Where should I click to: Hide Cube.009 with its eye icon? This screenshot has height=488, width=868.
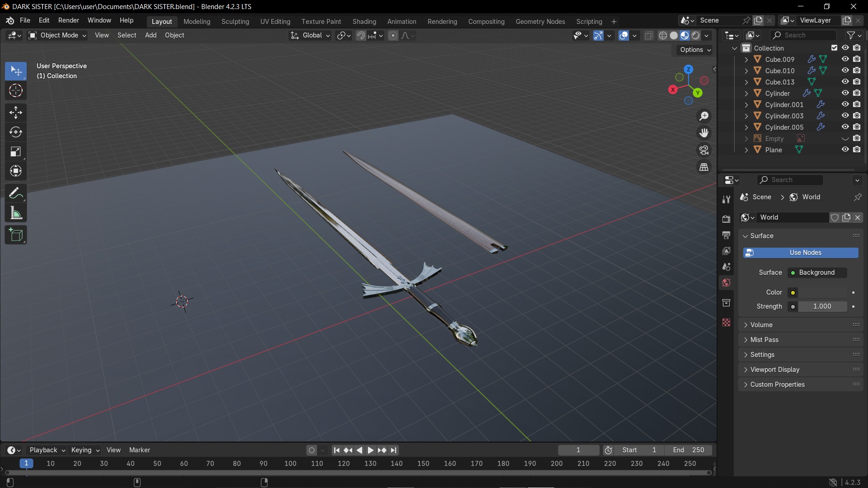(845, 59)
